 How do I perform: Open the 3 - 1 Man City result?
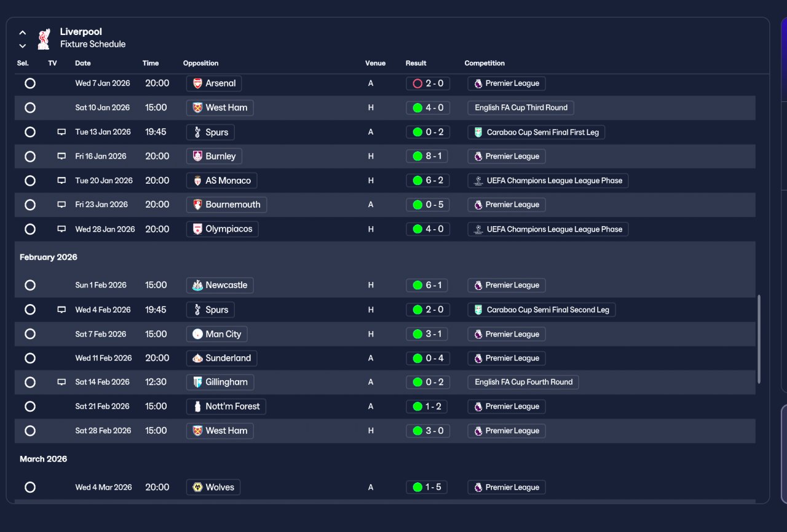428,334
